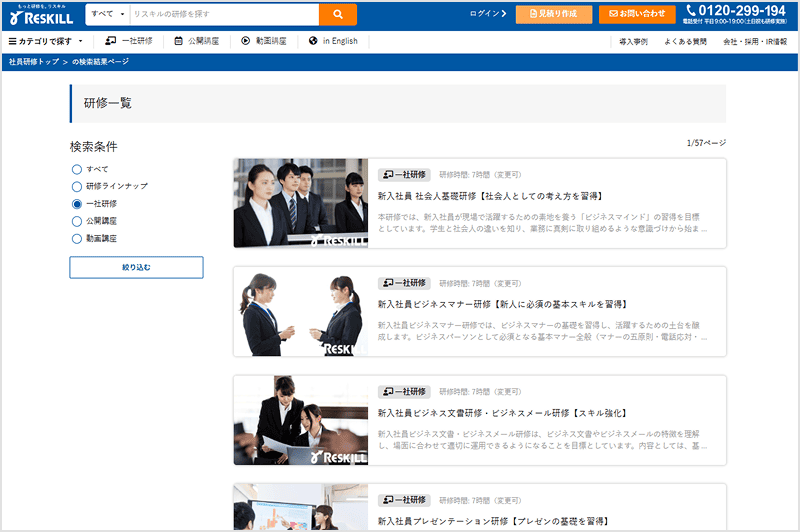Open 新入社員ビジネスマナー研修 course title
The image size is (800, 532).
tap(503, 305)
